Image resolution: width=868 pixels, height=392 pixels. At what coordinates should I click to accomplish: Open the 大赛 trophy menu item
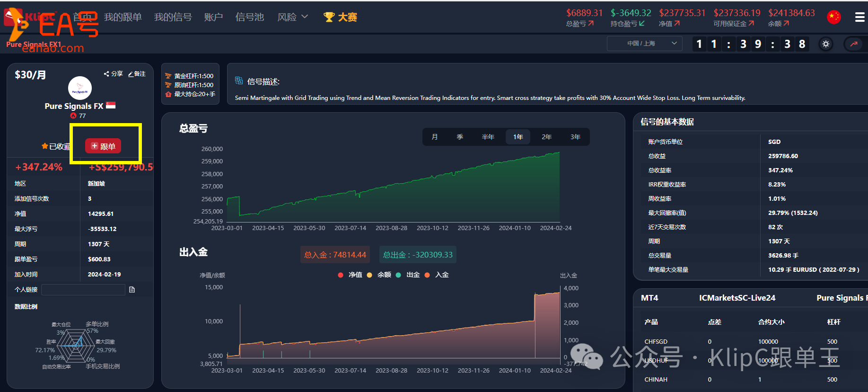pos(340,17)
